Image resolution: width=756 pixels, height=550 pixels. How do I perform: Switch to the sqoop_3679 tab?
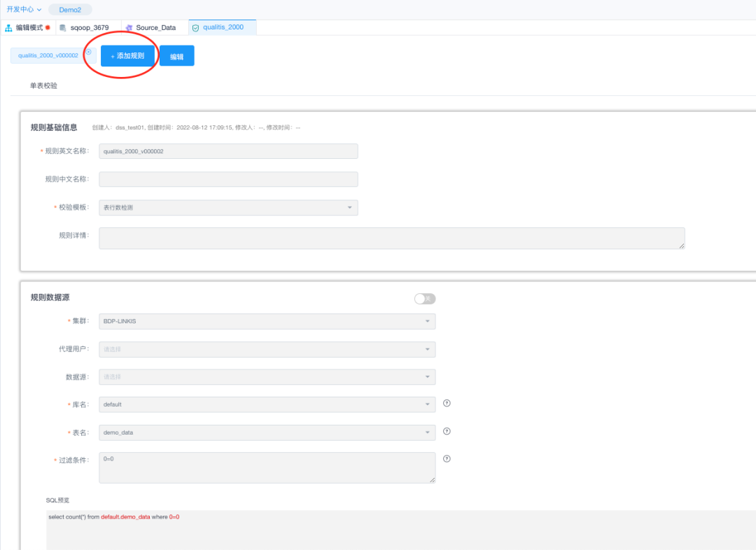point(89,28)
